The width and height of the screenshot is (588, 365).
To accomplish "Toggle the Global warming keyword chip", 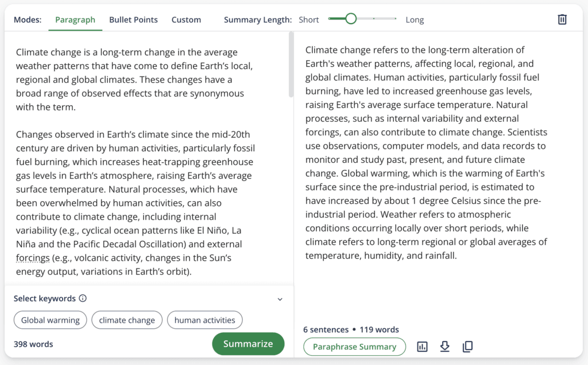I will tap(51, 320).
